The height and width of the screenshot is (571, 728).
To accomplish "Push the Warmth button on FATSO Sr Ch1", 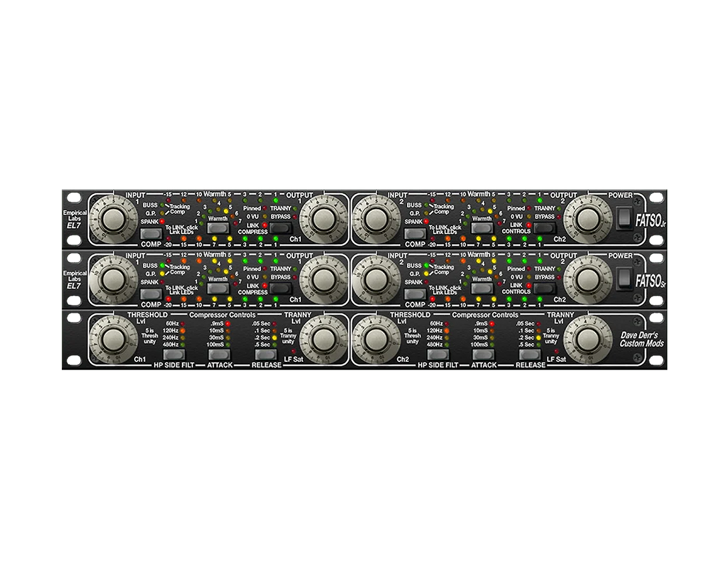I will [x=218, y=289].
